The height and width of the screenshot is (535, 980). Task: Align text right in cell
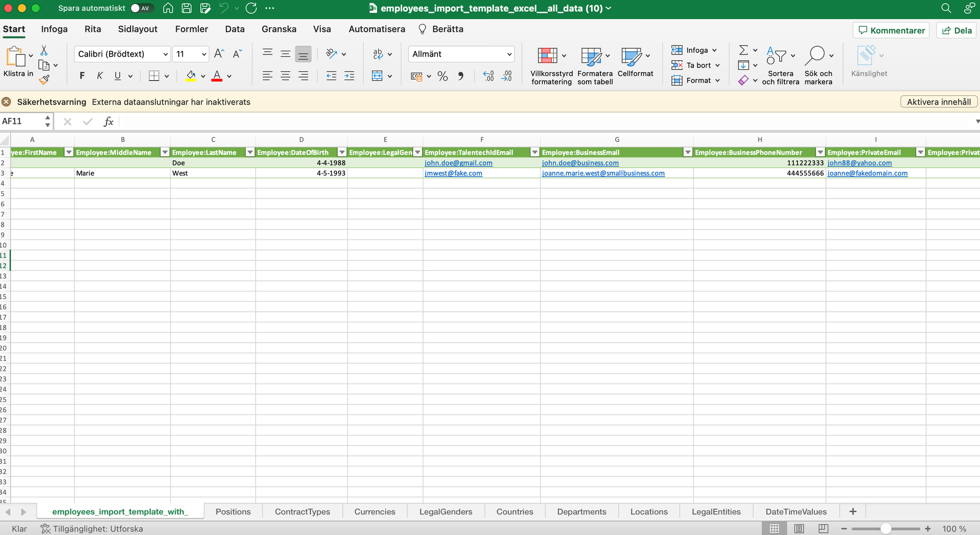click(x=303, y=76)
